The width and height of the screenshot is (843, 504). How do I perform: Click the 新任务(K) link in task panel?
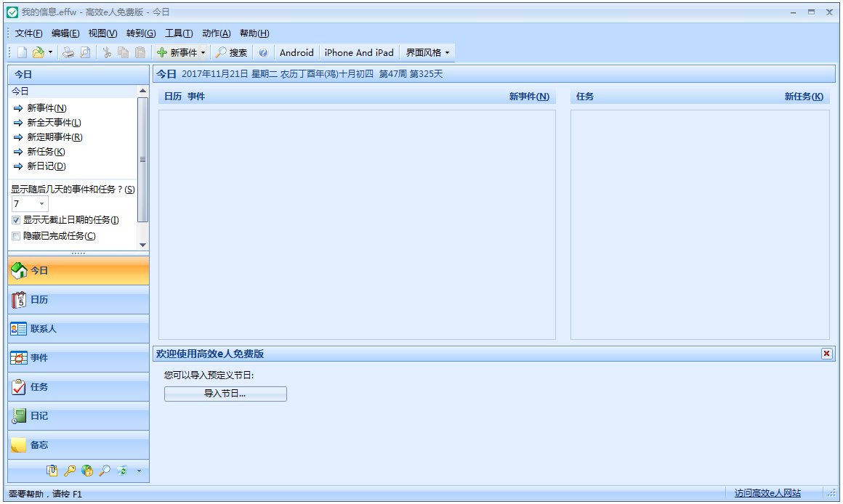pyautogui.click(x=804, y=97)
